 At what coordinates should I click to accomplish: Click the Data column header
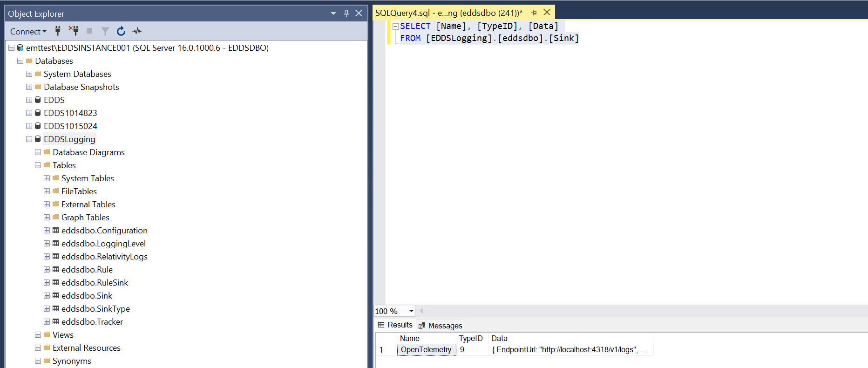pyautogui.click(x=499, y=339)
